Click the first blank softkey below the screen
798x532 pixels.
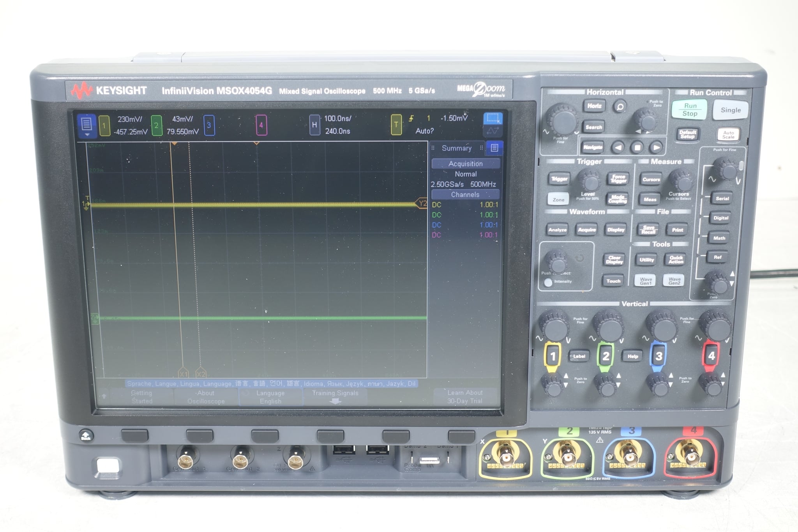point(134,435)
